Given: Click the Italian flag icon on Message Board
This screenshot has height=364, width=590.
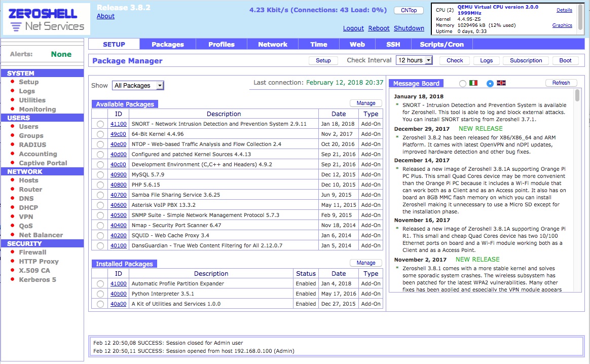Looking at the screenshot, I should click(473, 83).
